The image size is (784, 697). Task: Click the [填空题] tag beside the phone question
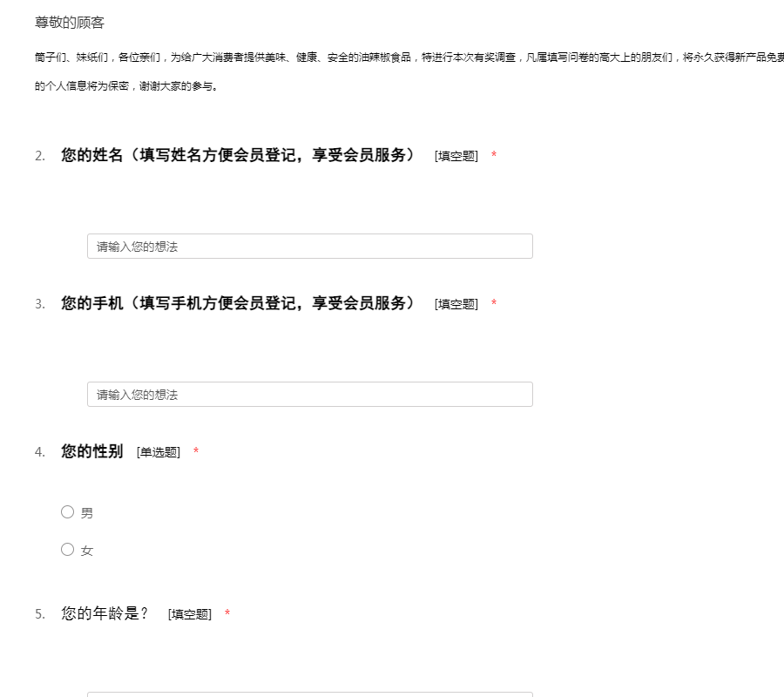click(x=456, y=304)
